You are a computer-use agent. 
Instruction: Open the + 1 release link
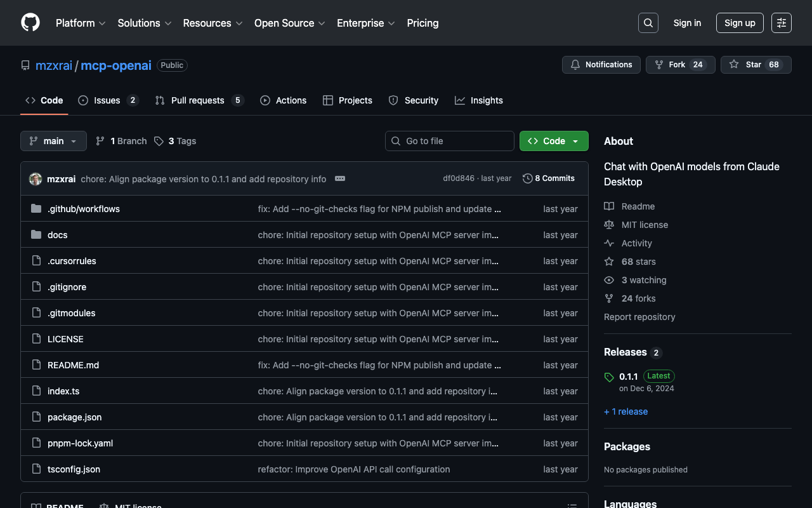tap(625, 411)
